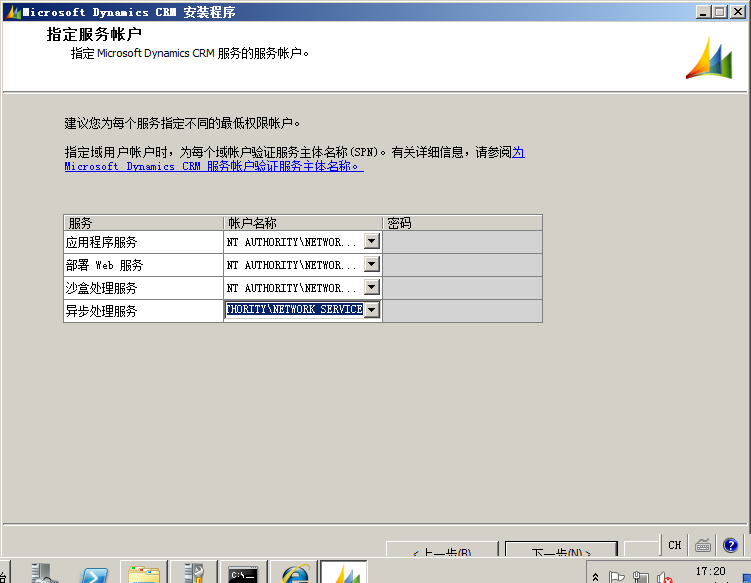
Task: Click the muted volume speaker tray icon
Action: pyautogui.click(x=664, y=577)
